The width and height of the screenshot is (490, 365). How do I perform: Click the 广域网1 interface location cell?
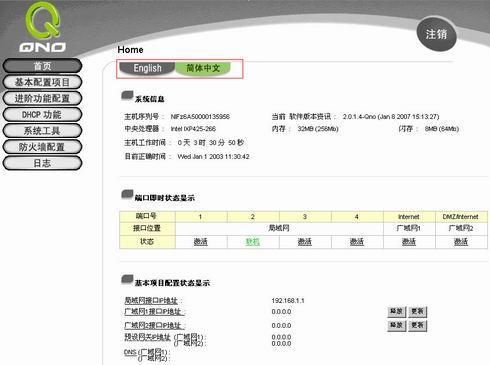coord(409,228)
